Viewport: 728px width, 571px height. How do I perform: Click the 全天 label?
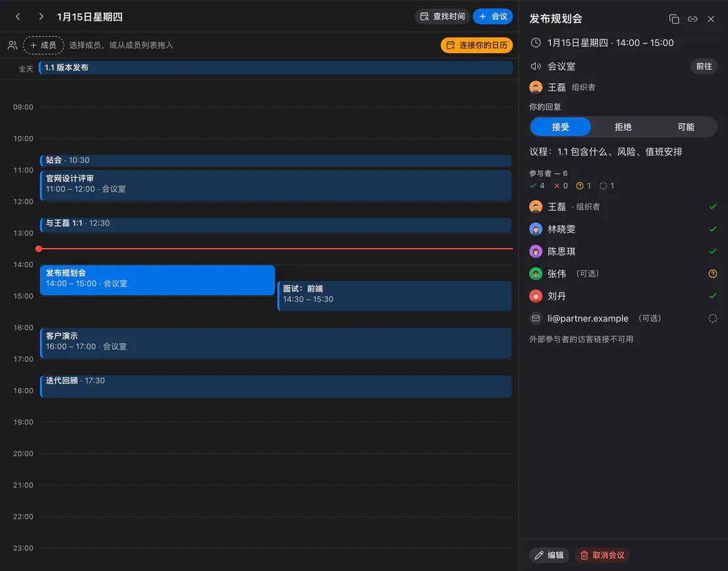tap(26, 69)
